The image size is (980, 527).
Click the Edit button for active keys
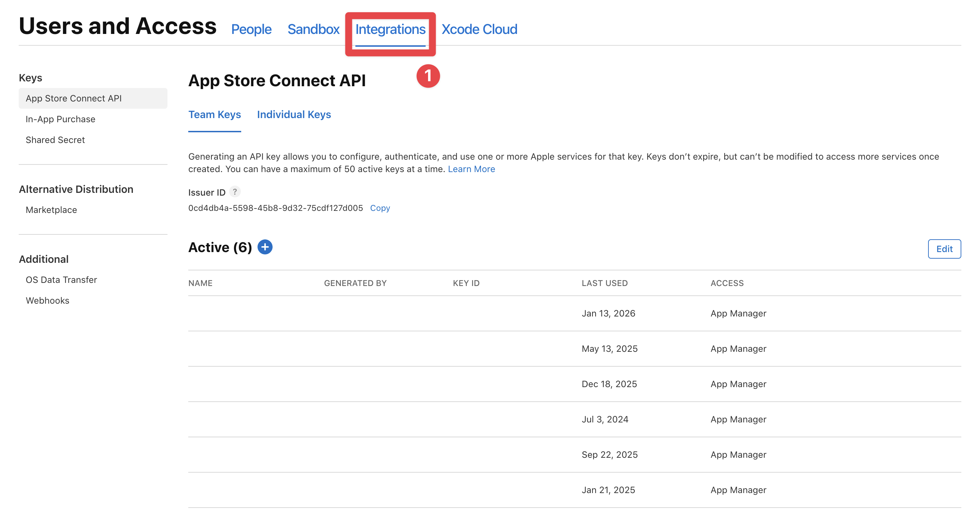944,249
